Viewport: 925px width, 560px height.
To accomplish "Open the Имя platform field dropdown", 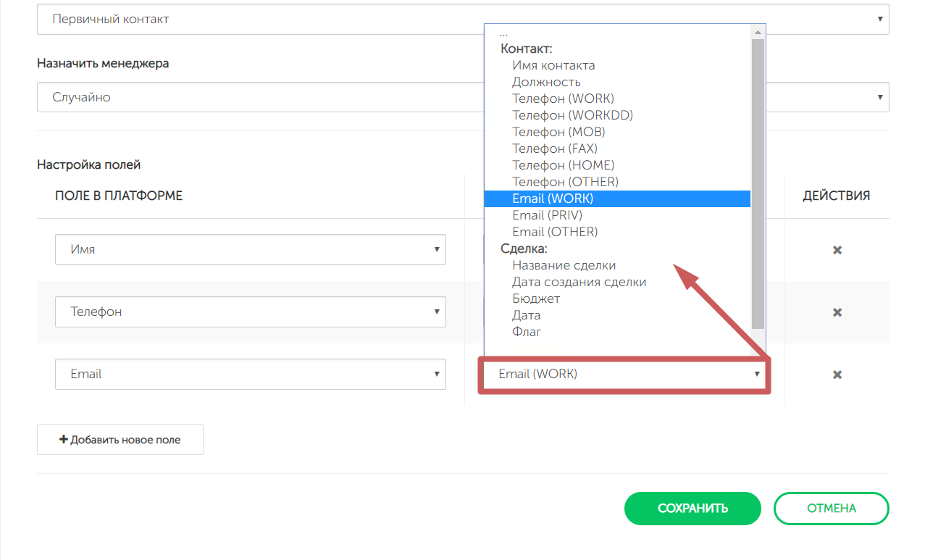I will coord(250,250).
